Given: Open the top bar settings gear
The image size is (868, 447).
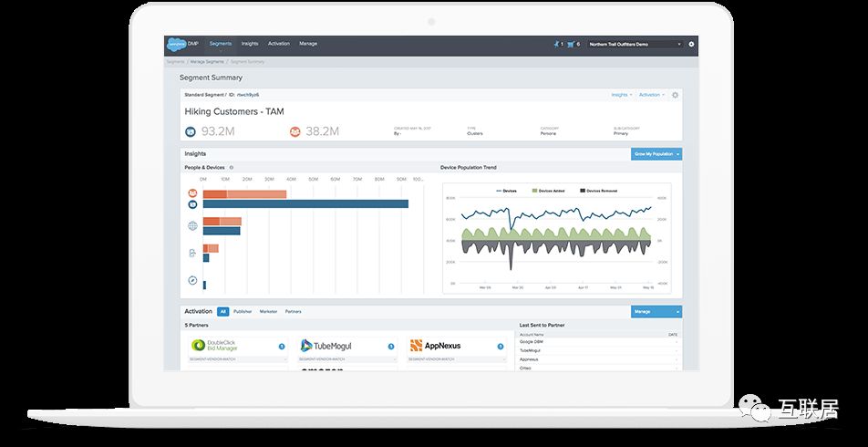Looking at the screenshot, I should tap(691, 44).
